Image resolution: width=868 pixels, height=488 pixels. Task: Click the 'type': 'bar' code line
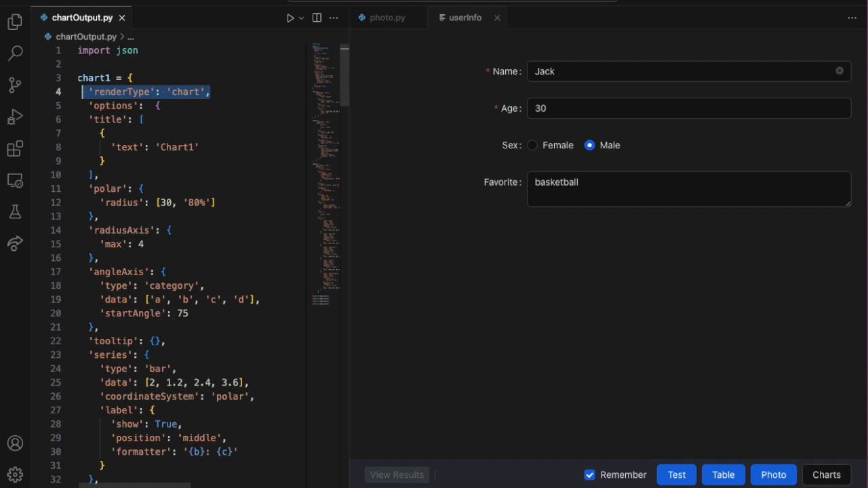138,369
